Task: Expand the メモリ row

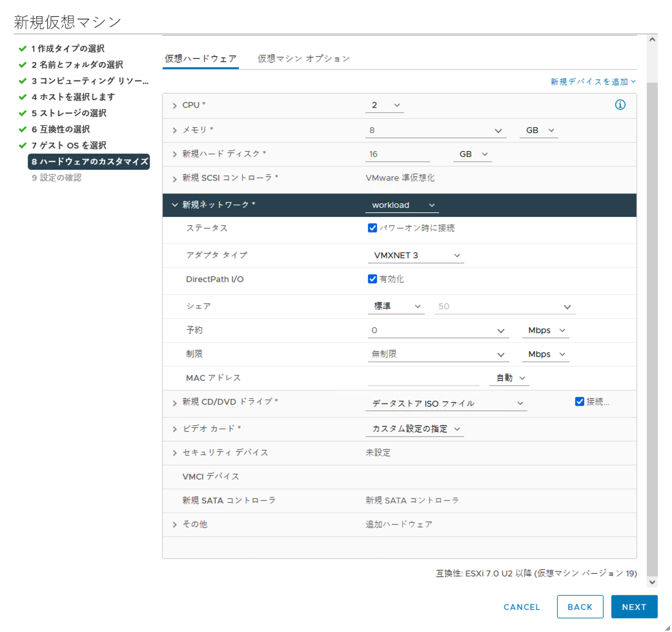Action: [174, 130]
